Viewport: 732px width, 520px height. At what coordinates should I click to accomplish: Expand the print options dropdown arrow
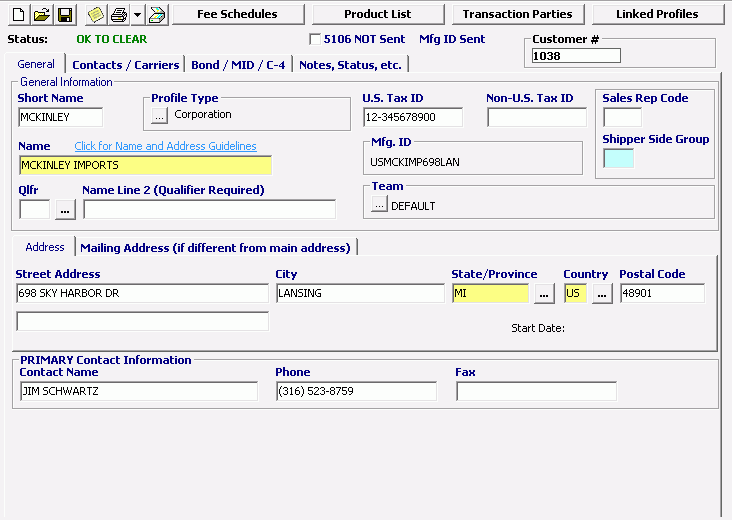click(x=137, y=15)
